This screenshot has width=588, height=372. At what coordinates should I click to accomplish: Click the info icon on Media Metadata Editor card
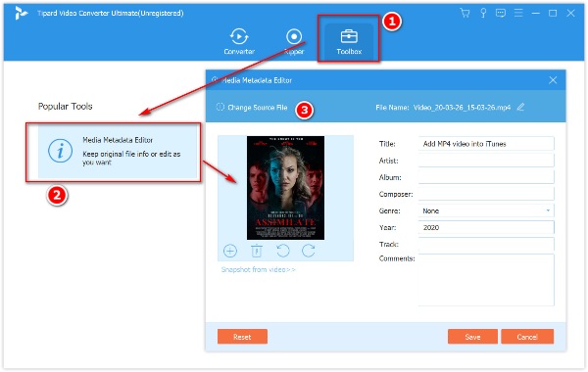[x=60, y=151]
